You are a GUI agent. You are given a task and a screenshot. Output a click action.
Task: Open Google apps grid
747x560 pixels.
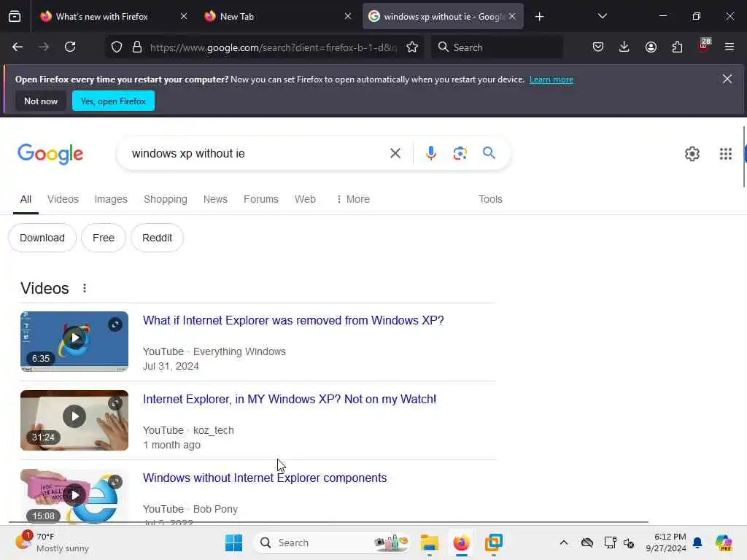point(726,154)
